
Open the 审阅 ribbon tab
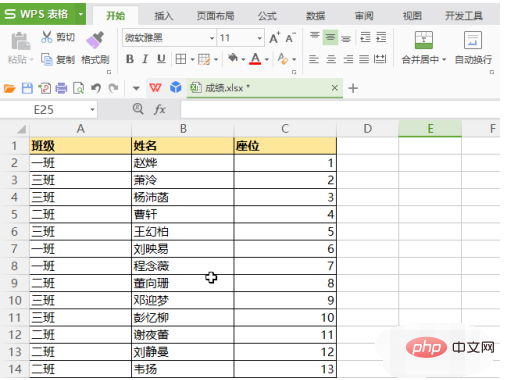[x=364, y=16]
